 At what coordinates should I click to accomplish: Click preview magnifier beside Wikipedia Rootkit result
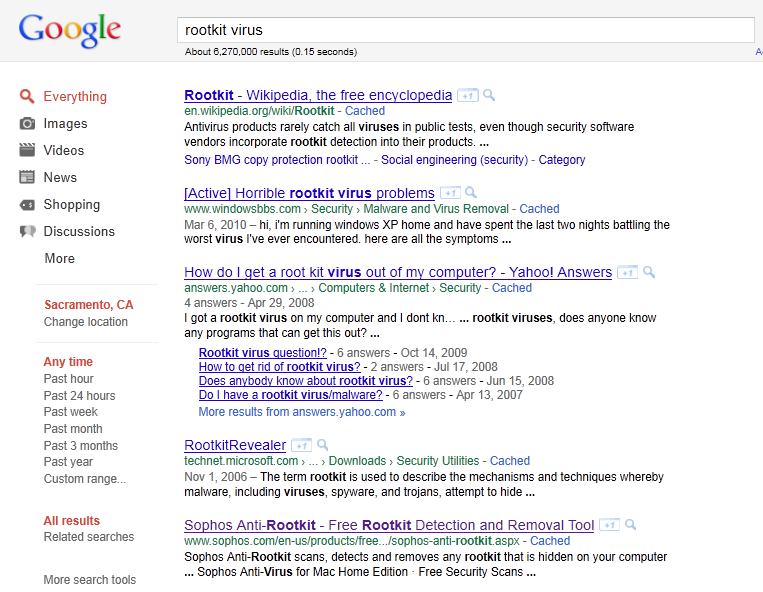click(489, 95)
